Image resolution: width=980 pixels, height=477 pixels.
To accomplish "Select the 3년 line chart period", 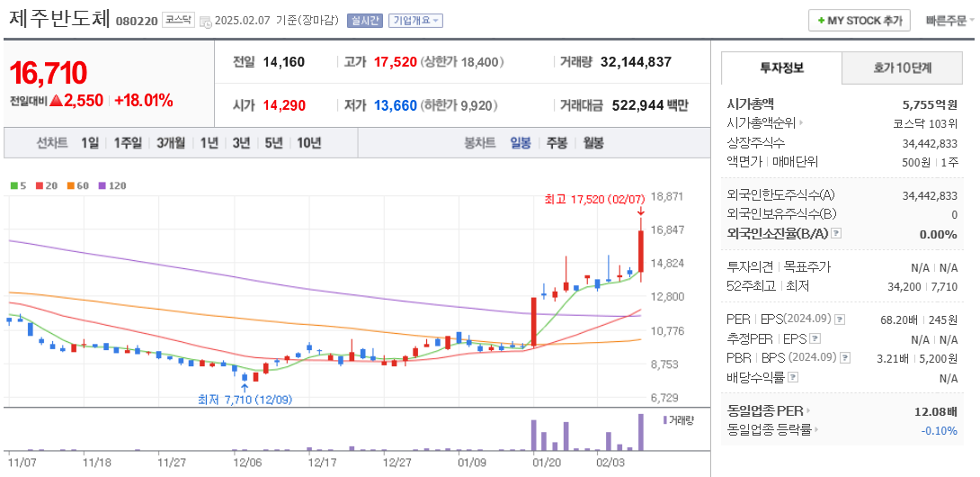I will click(x=241, y=143).
